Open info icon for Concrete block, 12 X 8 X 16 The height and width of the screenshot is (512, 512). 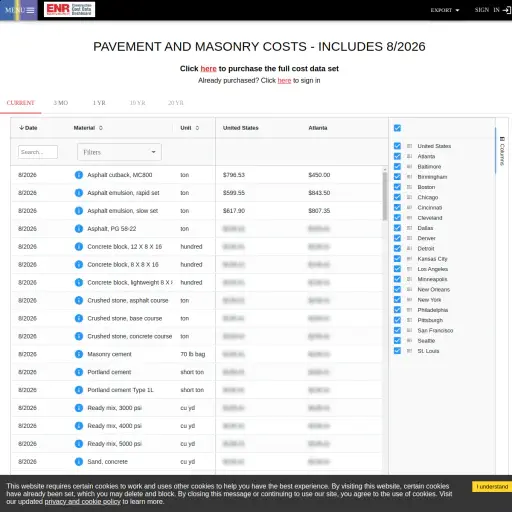(x=79, y=247)
